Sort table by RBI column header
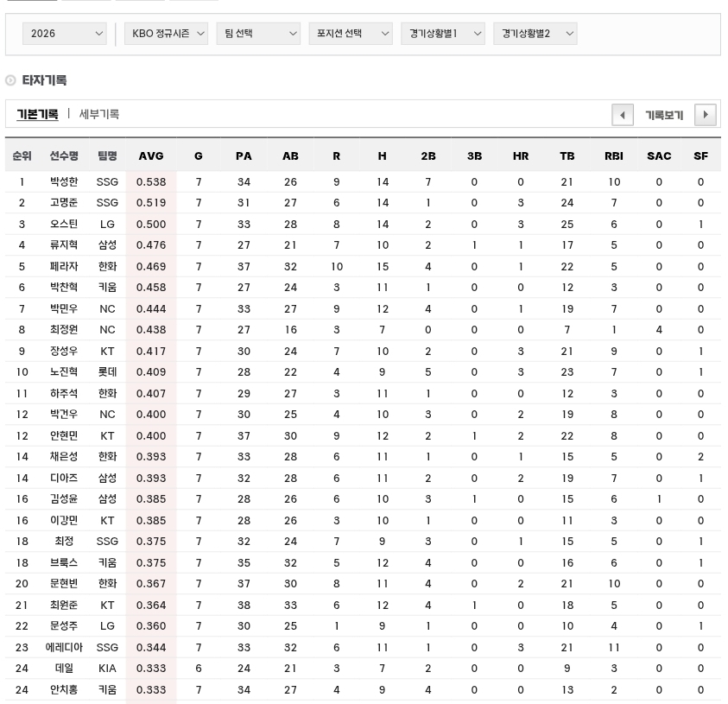This screenshot has height=704, width=728. coord(613,156)
